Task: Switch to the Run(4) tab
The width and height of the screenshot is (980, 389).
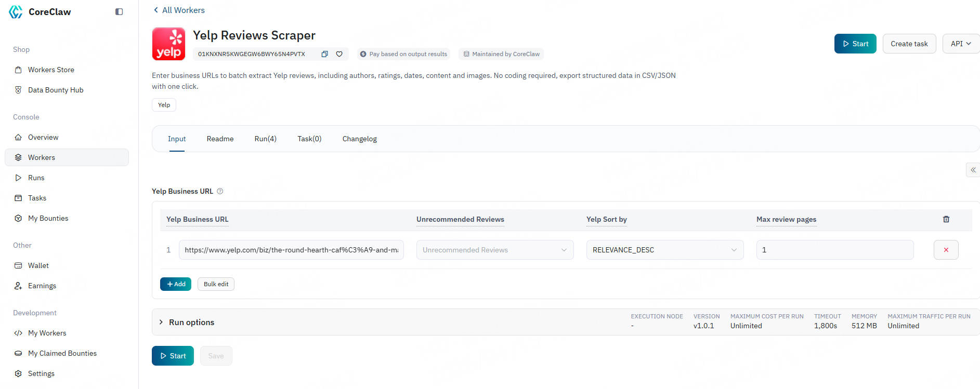Action: coord(265,139)
